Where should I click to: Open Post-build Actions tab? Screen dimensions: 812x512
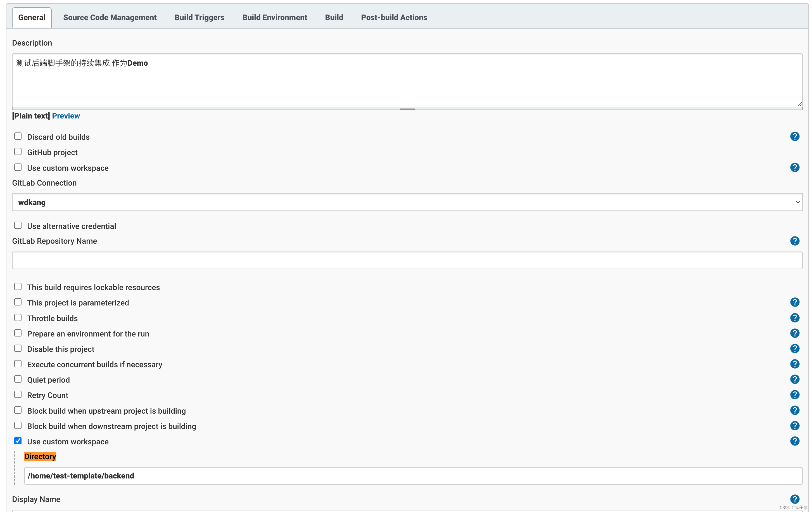click(394, 17)
